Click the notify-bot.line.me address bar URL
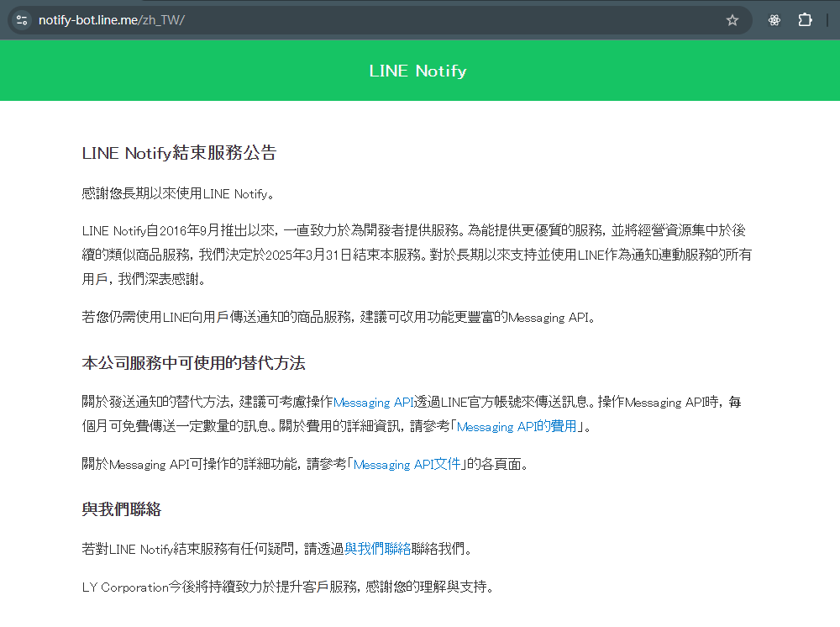 [112, 20]
